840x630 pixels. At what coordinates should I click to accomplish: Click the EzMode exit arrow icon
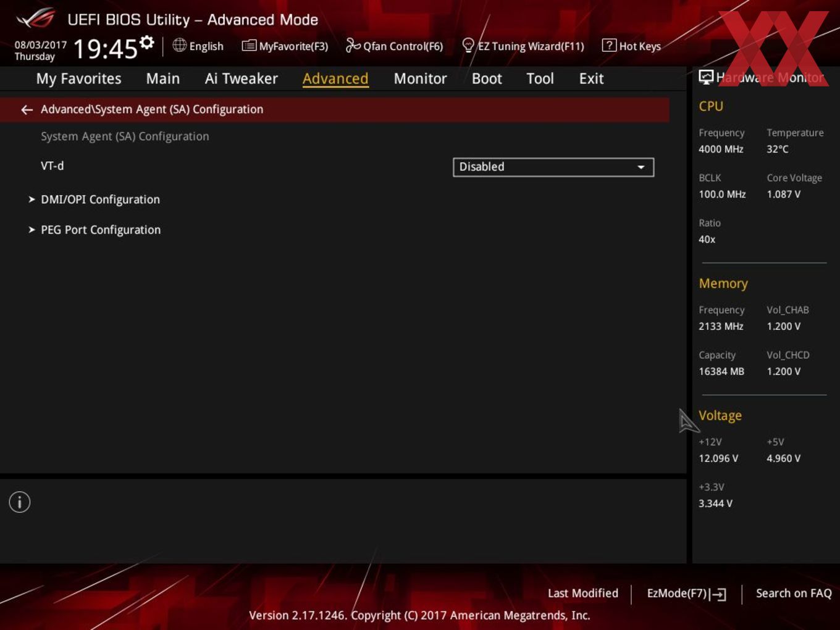pyautogui.click(x=718, y=594)
